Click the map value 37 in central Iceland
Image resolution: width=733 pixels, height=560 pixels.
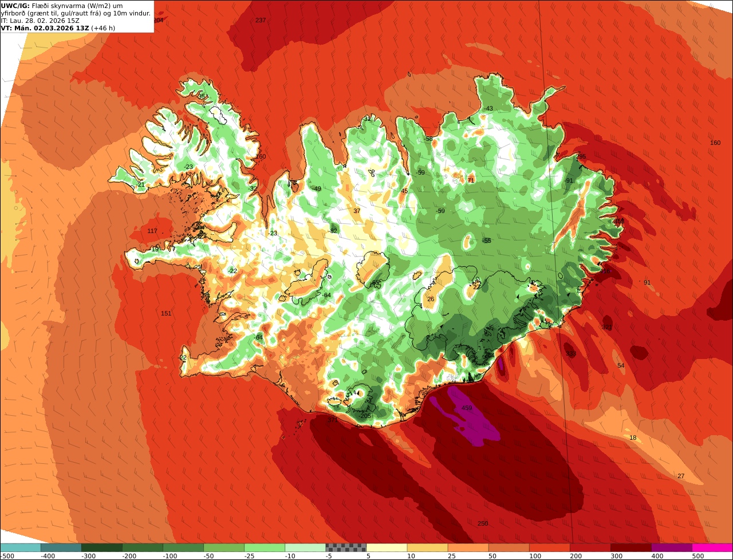[357, 211]
